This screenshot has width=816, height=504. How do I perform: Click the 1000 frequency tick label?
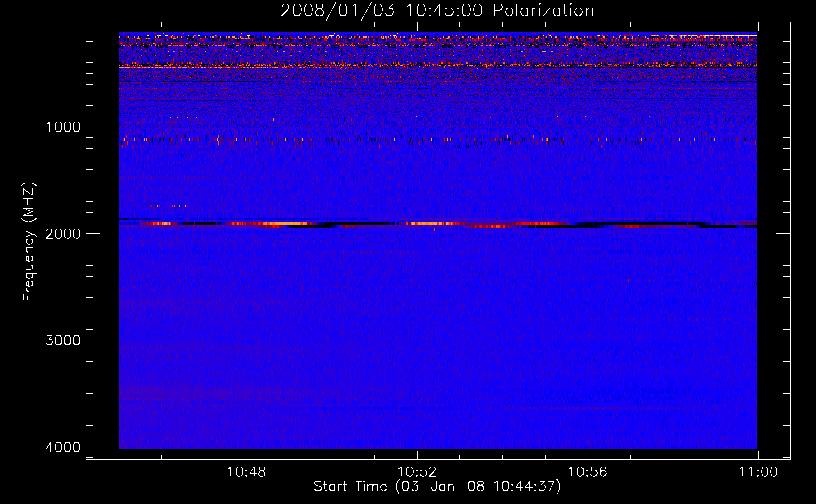63,127
